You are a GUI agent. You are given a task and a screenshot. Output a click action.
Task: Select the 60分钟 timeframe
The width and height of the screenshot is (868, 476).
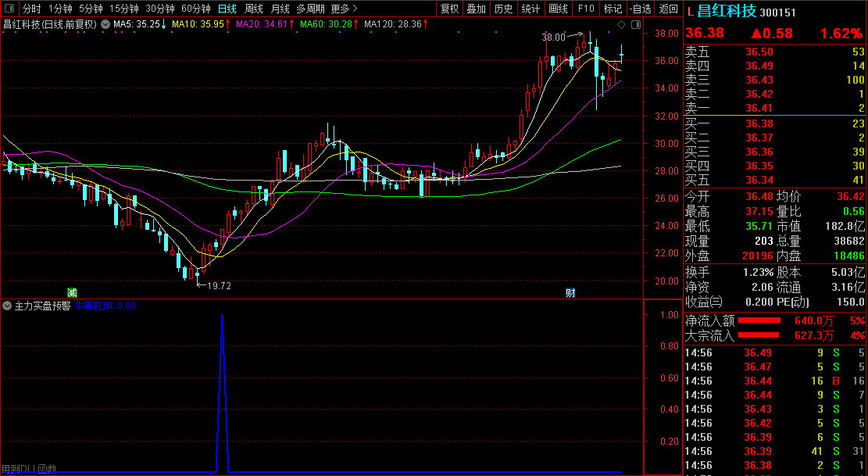(x=196, y=9)
